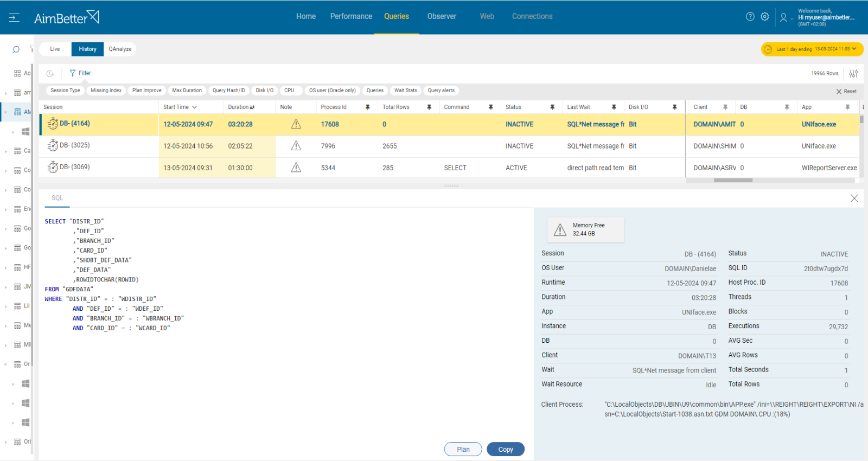Expand the JM tree node in sidebar
This screenshot has height=461, width=868.
click(6, 287)
